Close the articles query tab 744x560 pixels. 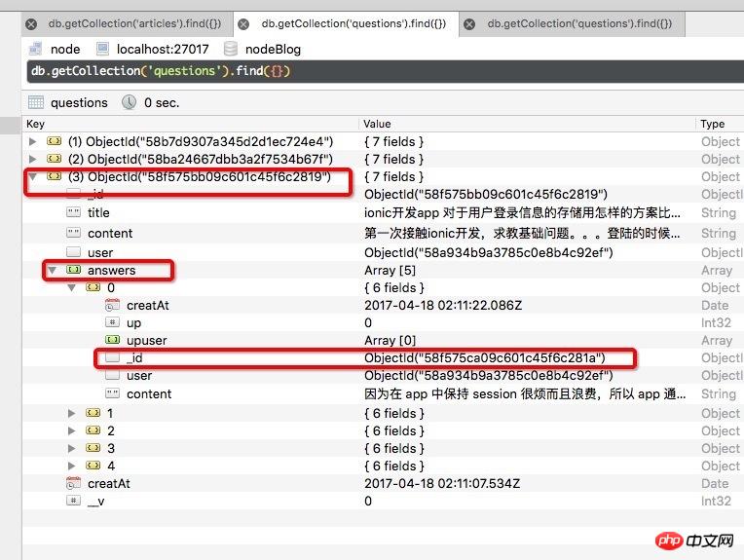tap(31, 24)
